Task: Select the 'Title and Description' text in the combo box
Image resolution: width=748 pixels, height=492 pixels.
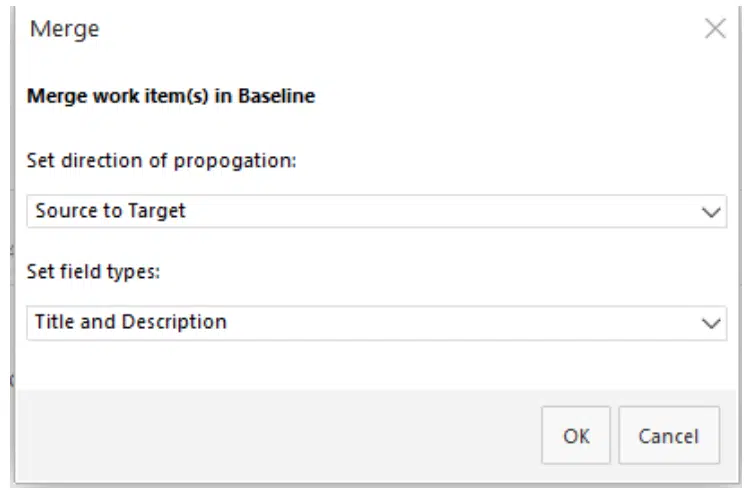Action: point(131,323)
